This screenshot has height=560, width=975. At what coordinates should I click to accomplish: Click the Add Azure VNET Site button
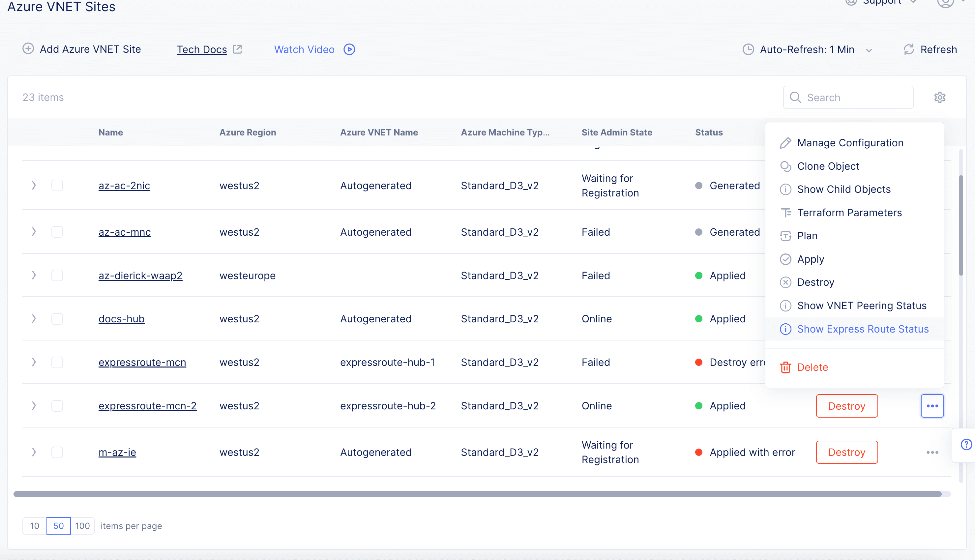(81, 49)
